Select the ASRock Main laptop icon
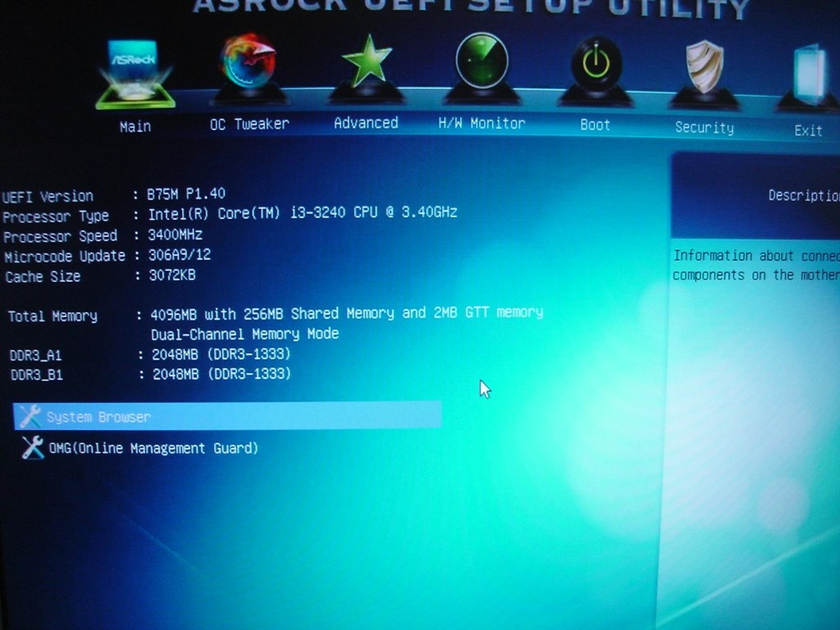Screen dimensions: 840x630 pos(135,74)
